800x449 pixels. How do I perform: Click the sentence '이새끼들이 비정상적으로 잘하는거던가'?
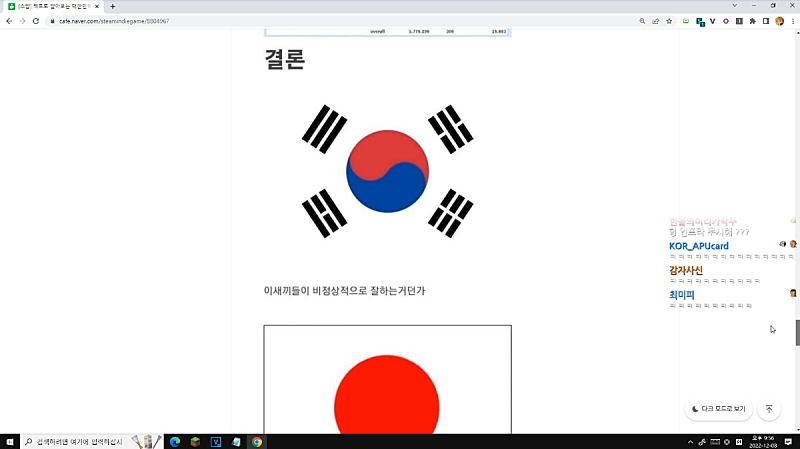pyautogui.click(x=344, y=290)
